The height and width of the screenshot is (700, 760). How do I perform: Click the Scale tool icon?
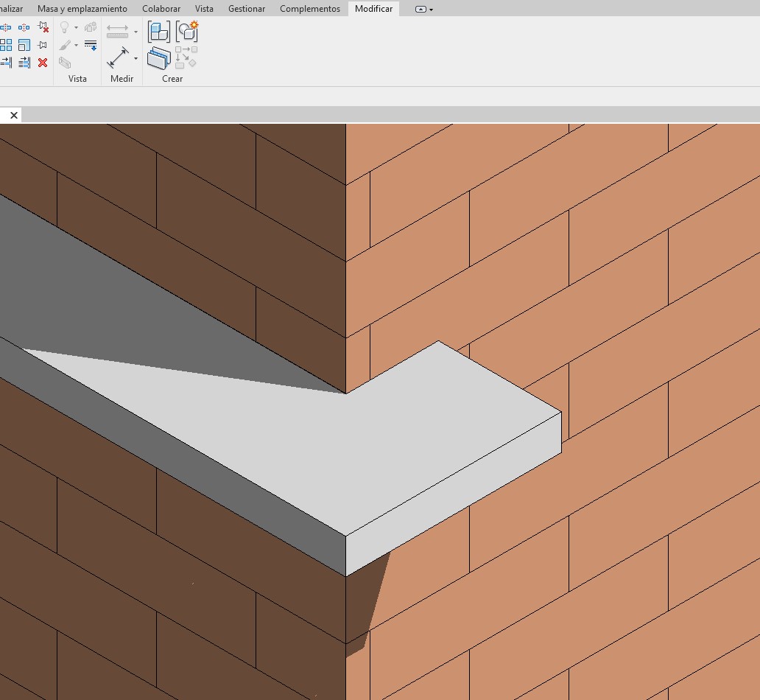point(24,45)
